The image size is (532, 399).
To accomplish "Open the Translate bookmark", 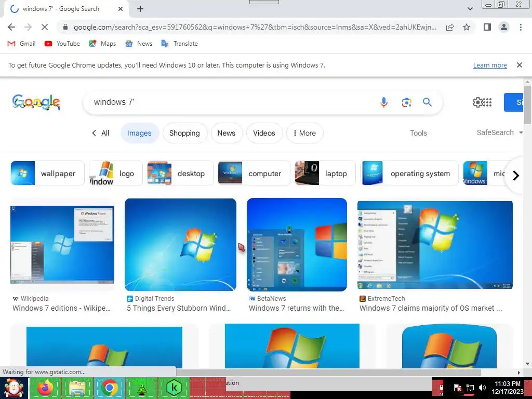I will (x=179, y=44).
